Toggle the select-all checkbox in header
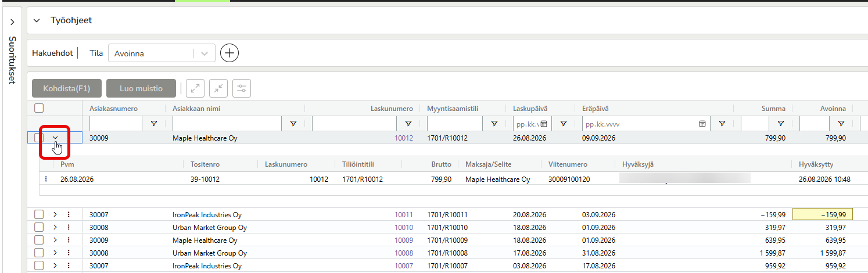Viewport: 868px width, 273px height. coord(39,108)
